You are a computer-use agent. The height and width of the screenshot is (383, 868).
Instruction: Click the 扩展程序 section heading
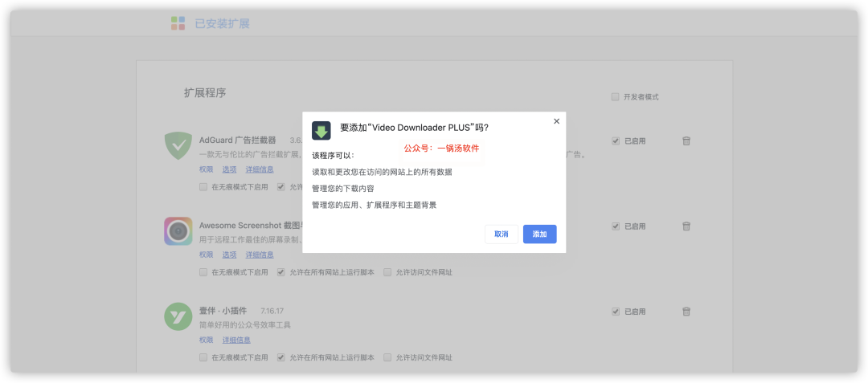tap(205, 93)
